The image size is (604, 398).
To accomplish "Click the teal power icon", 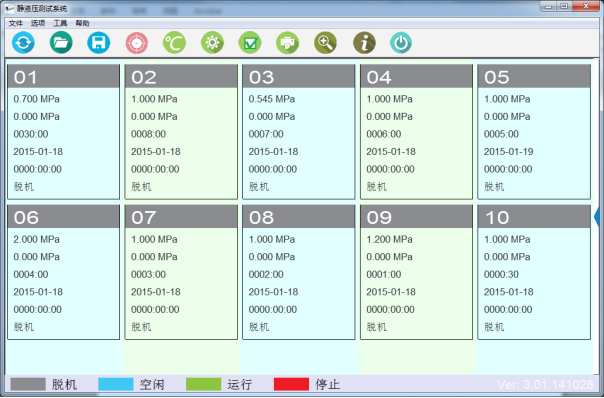I will (401, 42).
